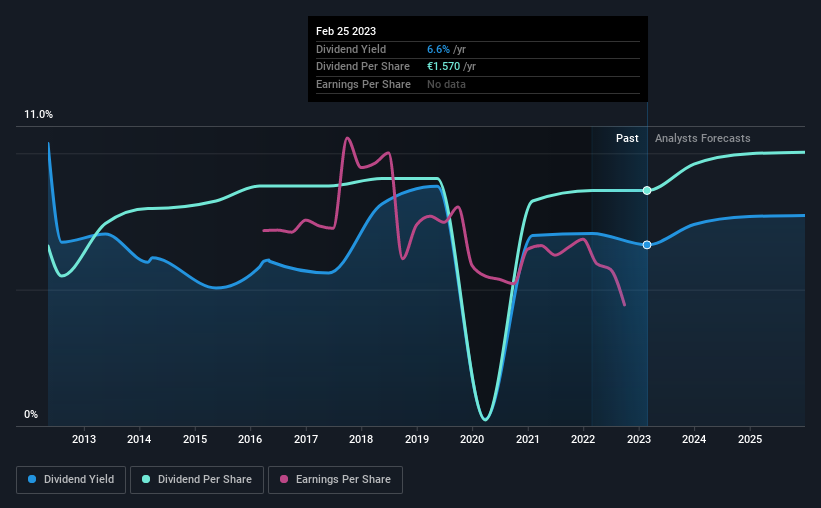Toggle the Earnings Per Share legend button
Image resolution: width=821 pixels, height=508 pixels.
tap(335, 480)
